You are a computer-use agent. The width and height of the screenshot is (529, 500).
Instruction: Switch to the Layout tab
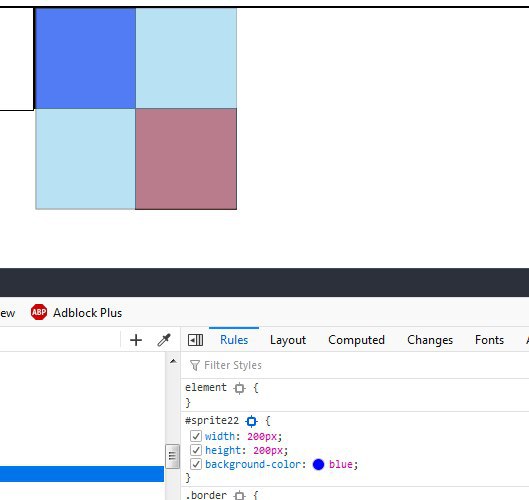click(x=288, y=340)
